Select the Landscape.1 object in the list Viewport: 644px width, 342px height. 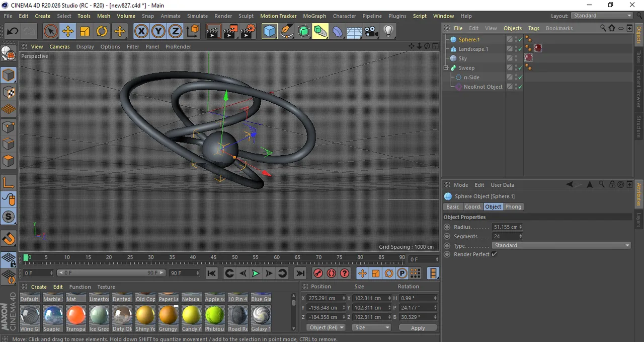click(x=473, y=49)
